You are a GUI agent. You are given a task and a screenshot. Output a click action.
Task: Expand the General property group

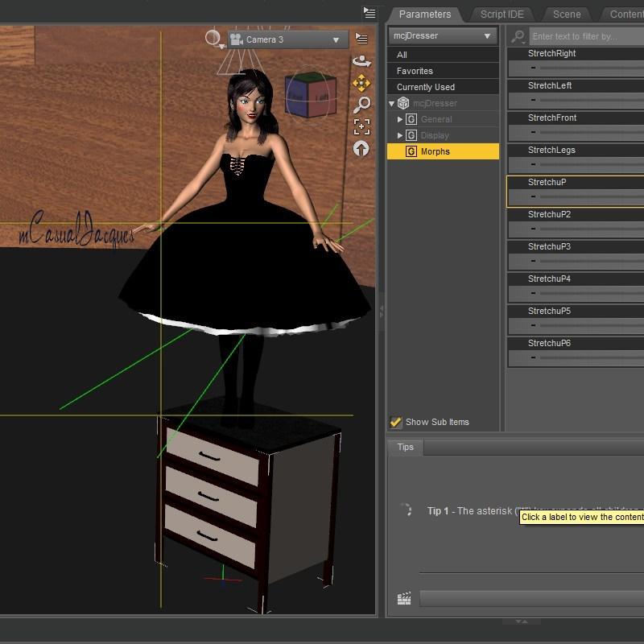click(x=399, y=119)
